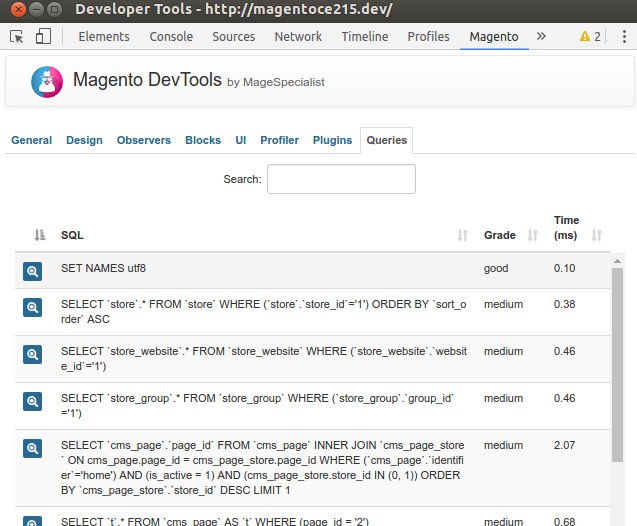Open details for the store_group query
The image size is (637, 526).
pyautogui.click(x=32, y=401)
